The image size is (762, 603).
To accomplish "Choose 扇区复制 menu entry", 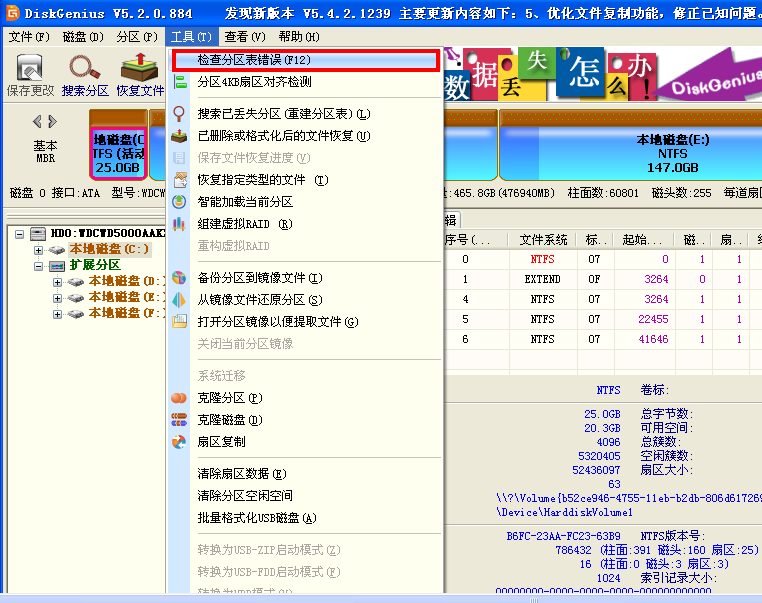I will click(x=221, y=442).
